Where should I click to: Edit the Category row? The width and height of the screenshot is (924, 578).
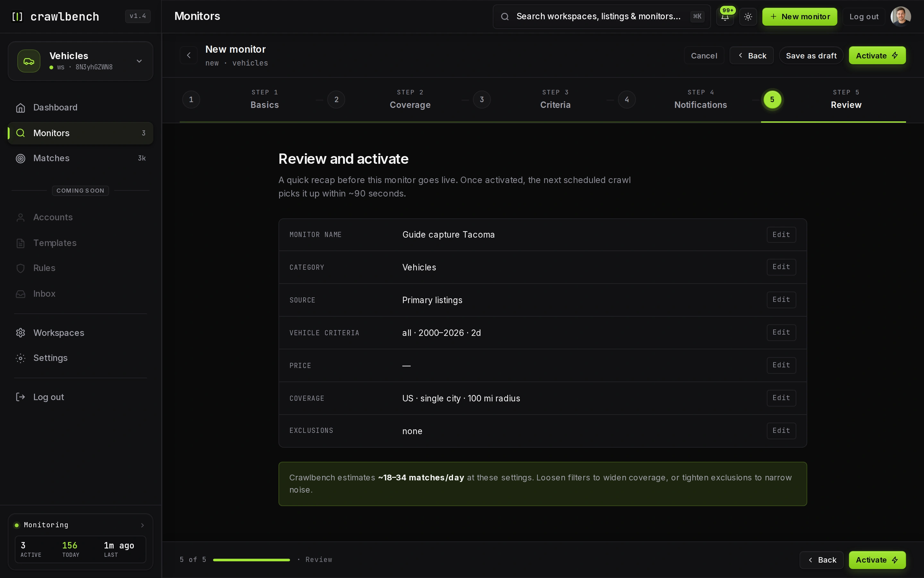pyautogui.click(x=781, y=267)
